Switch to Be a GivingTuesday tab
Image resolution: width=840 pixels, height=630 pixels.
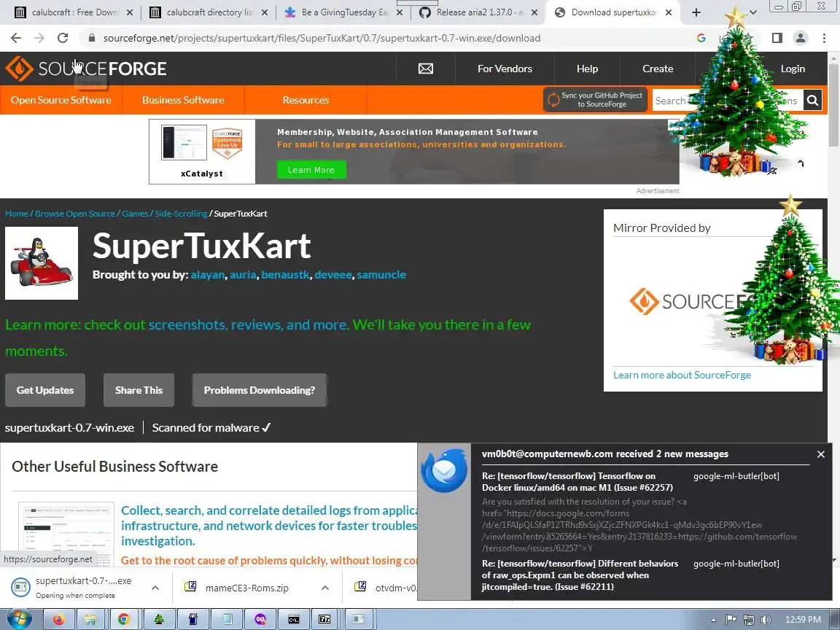[343, 12]
